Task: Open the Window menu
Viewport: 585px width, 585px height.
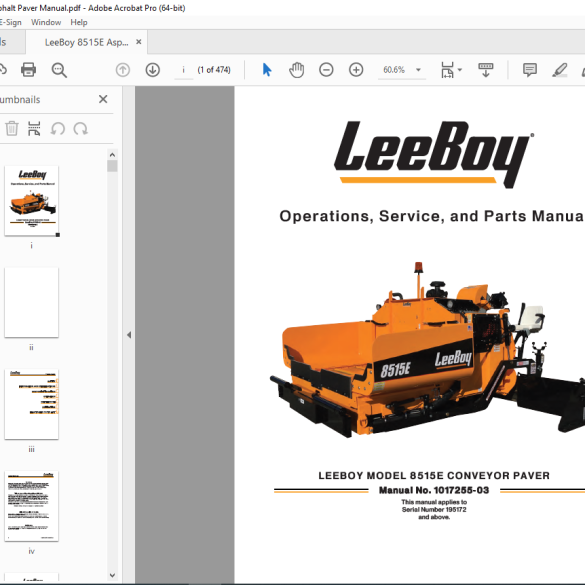Action: (46, 22)
